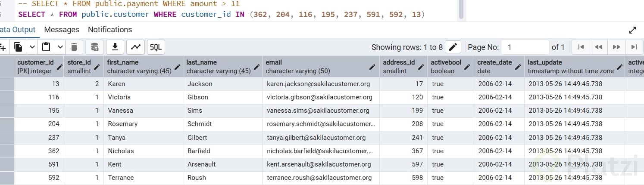644x185 pixels.
Task: Click the SQL button
Action: pyautogui.click(x=156, y=47)
